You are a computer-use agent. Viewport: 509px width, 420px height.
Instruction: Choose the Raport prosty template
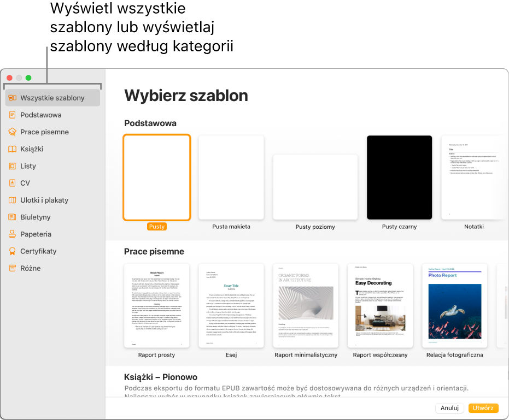157,305
